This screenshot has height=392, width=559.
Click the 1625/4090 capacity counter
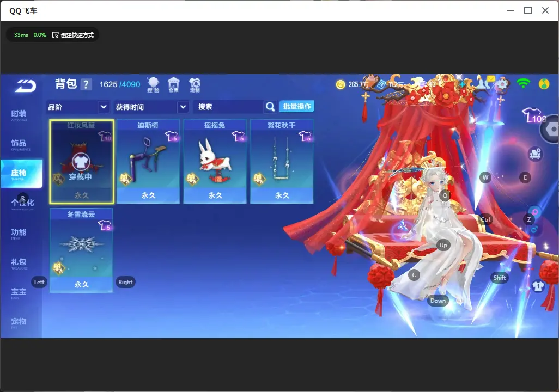[x=120, y=84]
